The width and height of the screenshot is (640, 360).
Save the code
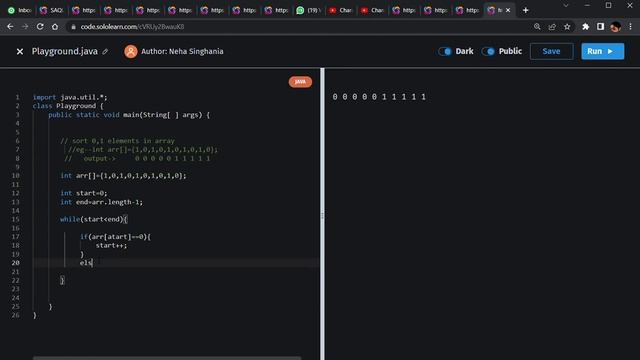point(551,51)
